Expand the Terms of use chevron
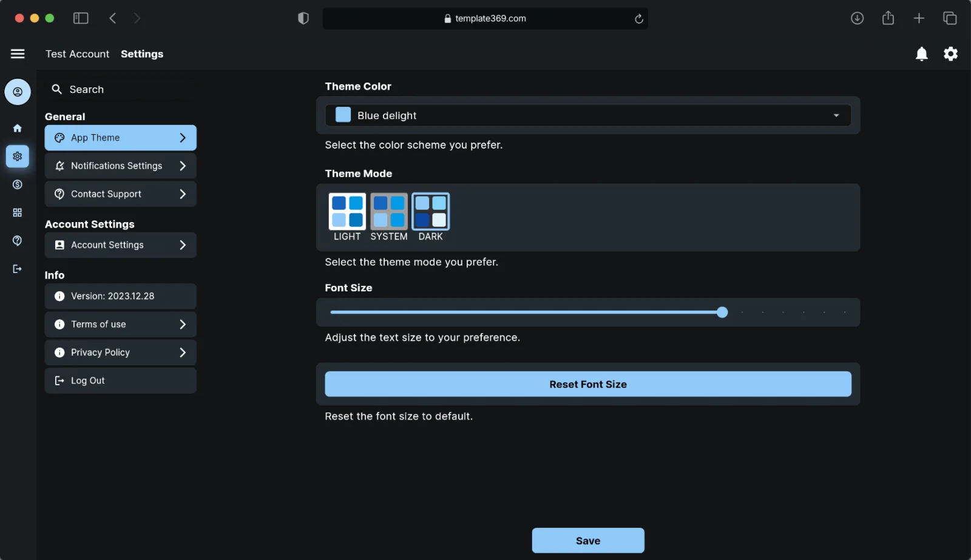 coord(183,325)
